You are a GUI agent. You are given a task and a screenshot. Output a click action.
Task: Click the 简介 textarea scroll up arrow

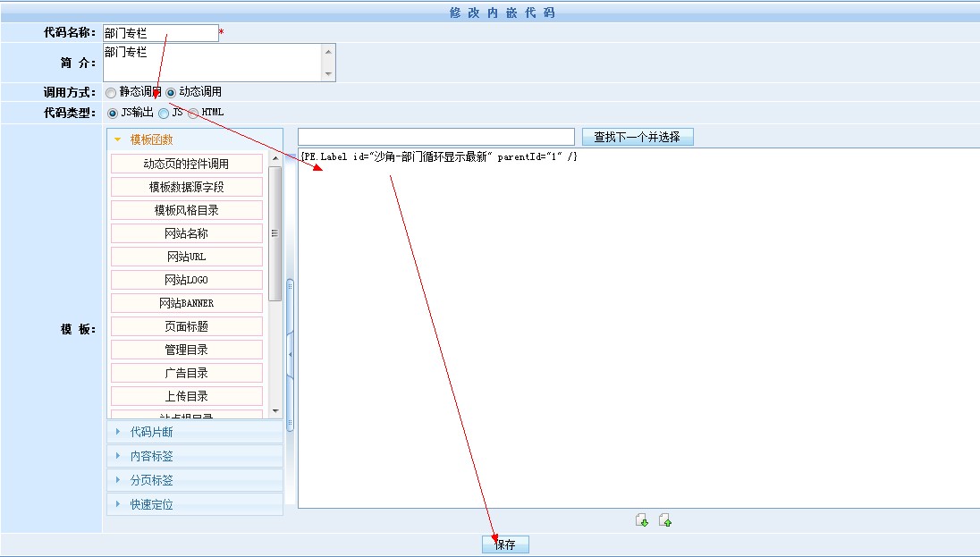pos(329,51)
